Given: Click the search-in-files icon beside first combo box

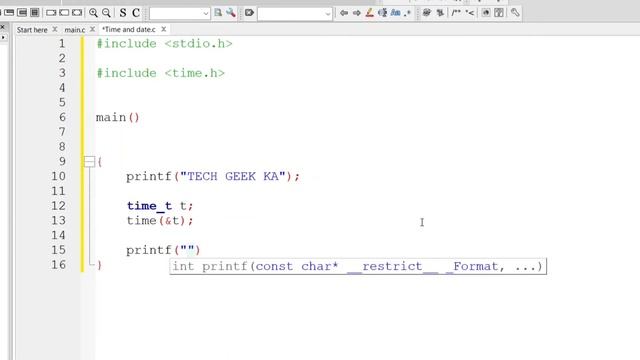Looking at the screenshot, I should click(x=218, y=13).
